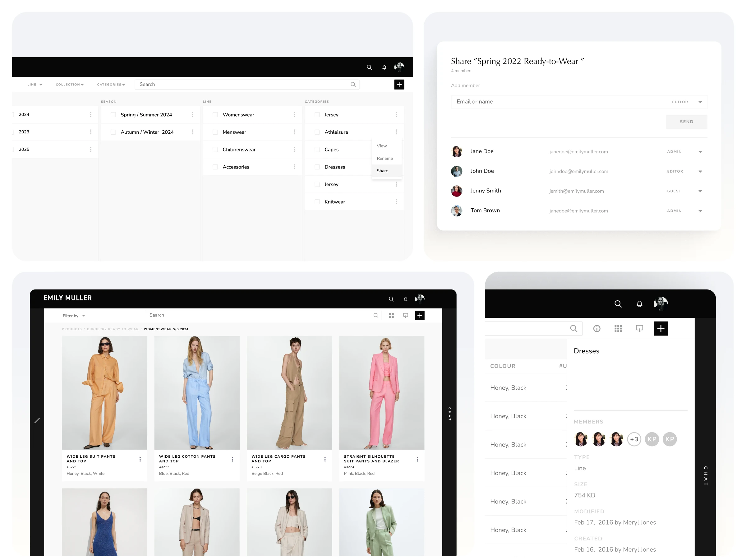Open options for Wide Leg Suit Pants product
This screenshot has height=560, width=746.
coord(140,459)
